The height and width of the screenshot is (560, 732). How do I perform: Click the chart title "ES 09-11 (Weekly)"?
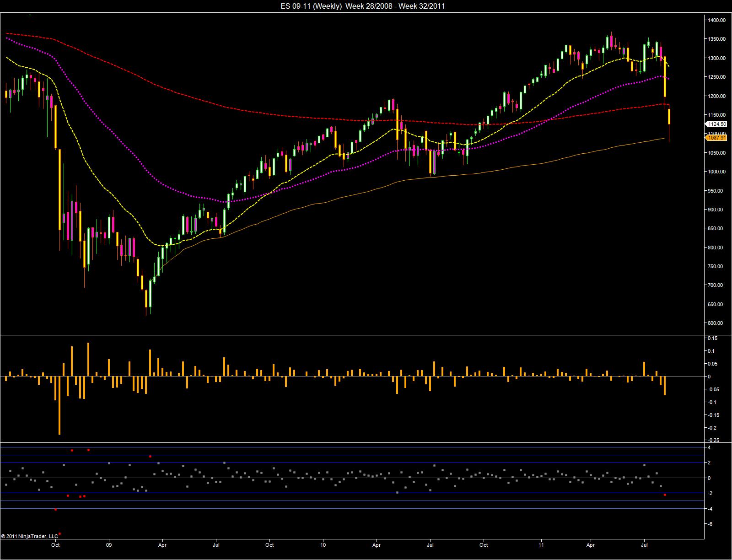[312, 6]
